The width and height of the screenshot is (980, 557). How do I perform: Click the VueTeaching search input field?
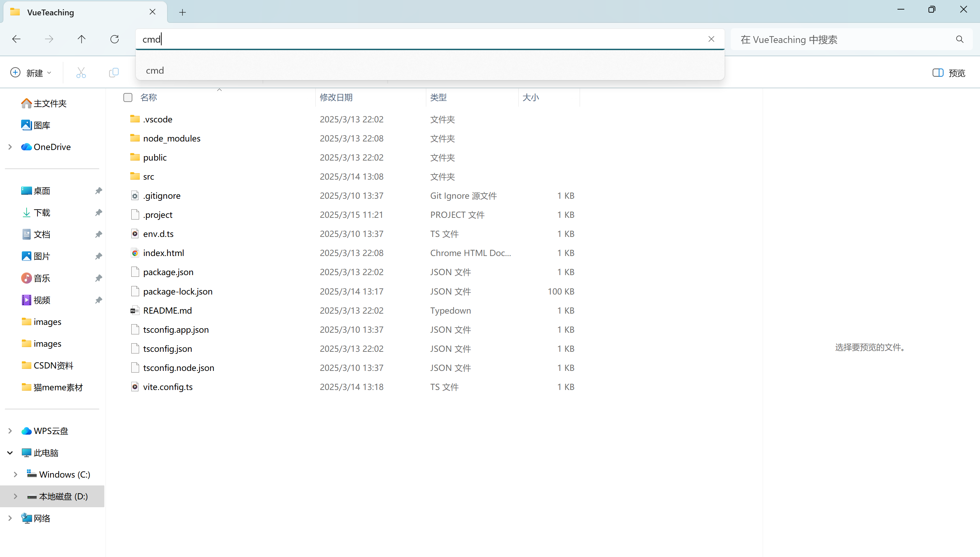[x=842, y=40]
